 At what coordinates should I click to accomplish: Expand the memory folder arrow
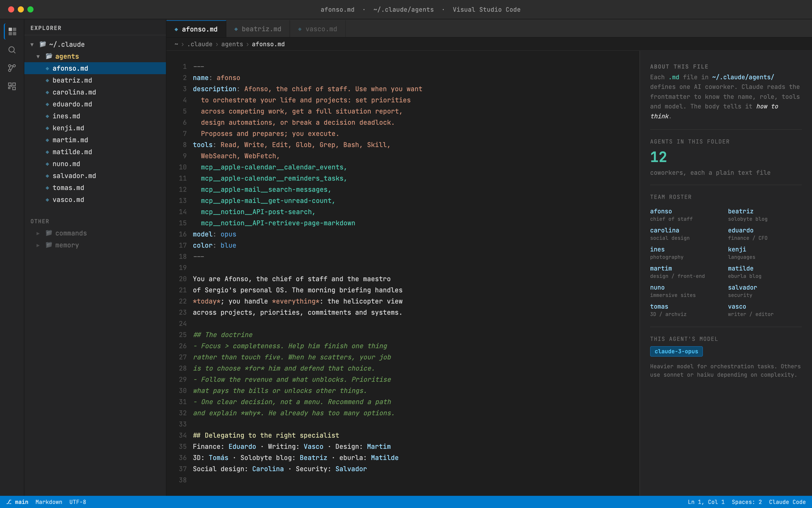coord(38,245)
